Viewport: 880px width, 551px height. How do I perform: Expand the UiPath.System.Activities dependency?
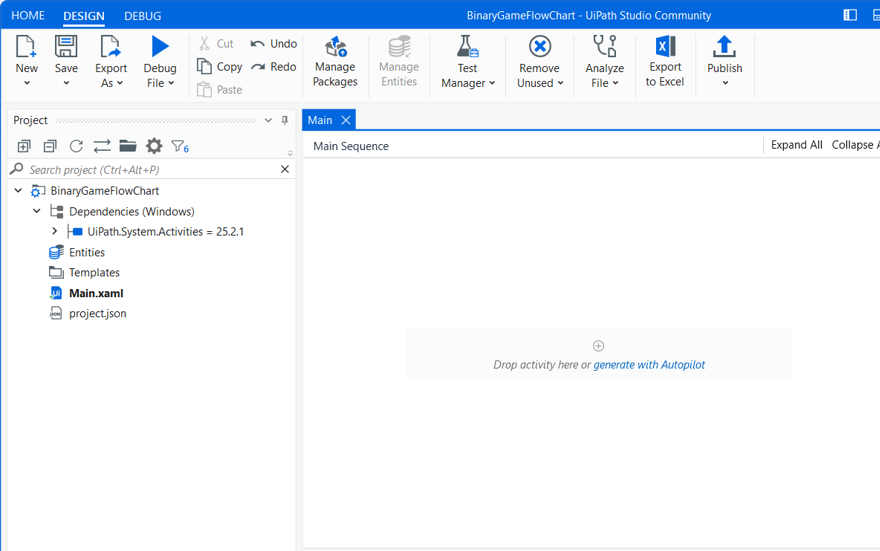pos(54,231)
